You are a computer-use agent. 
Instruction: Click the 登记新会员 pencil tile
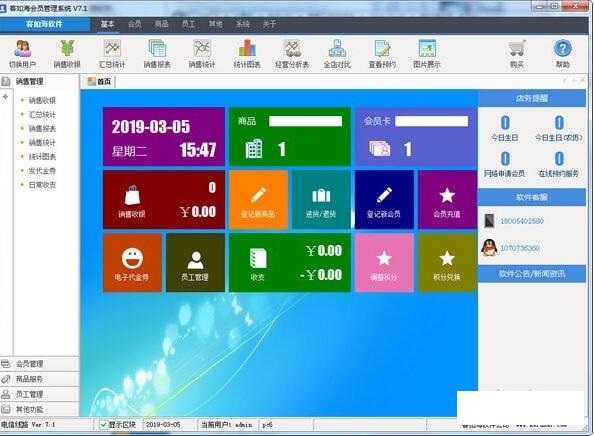pos(384,199)
